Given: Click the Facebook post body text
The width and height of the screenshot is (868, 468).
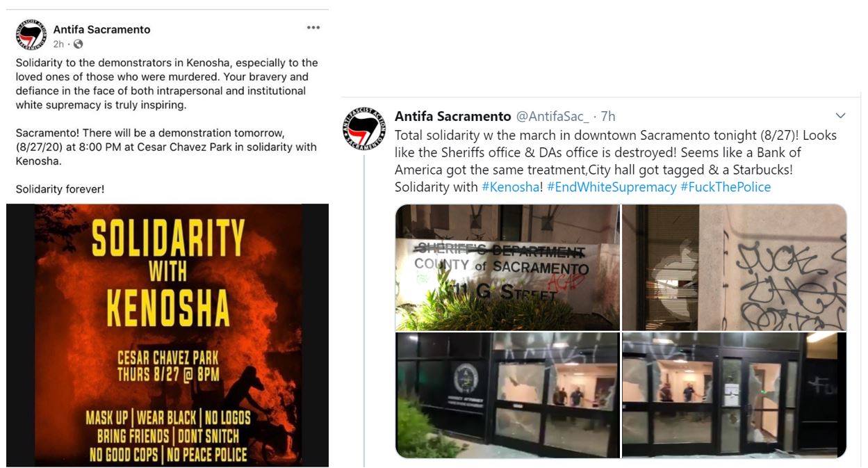Looking at the screenshot, I should point(167,125).
